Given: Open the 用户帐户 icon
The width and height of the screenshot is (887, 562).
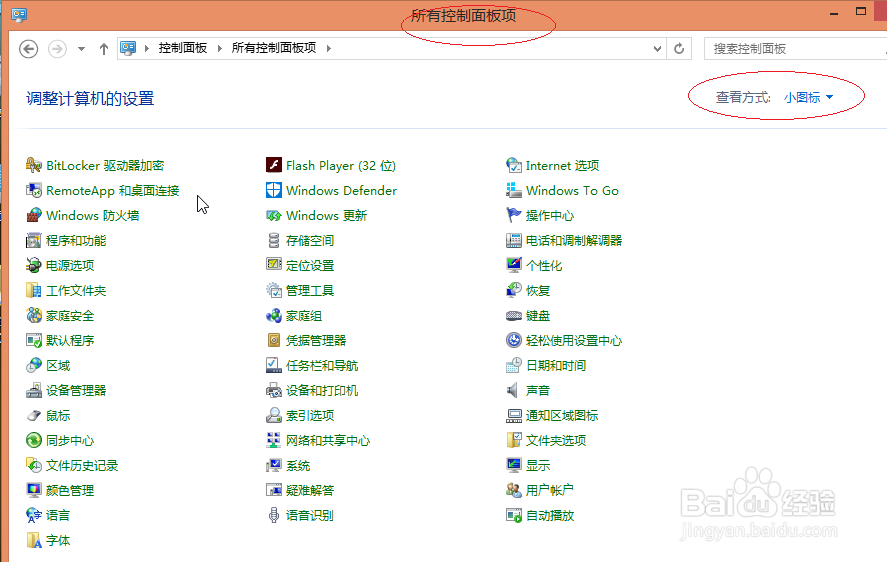Looking at the screenshot, I should coord(514,490).
